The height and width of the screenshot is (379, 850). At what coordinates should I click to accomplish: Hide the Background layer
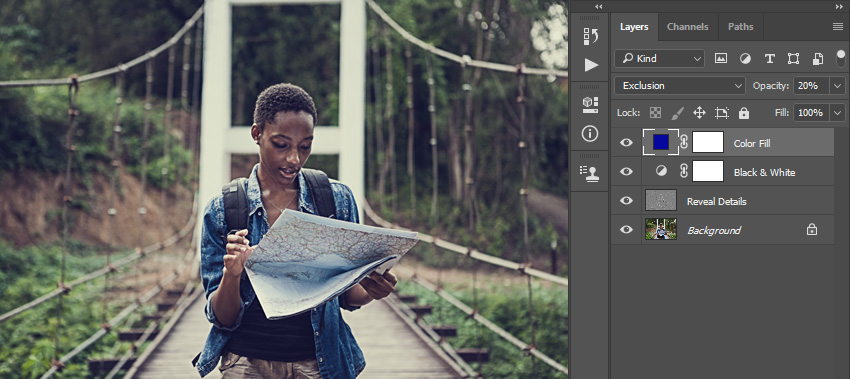coord(626,230)
